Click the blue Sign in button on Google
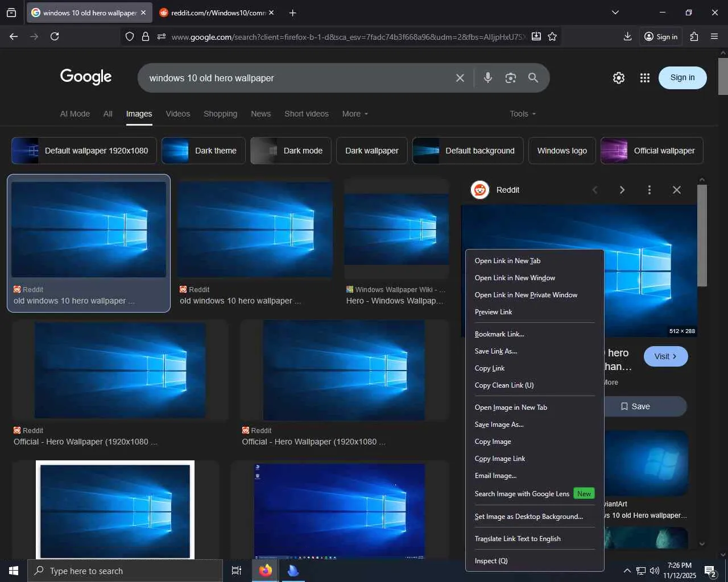The height and width of the screenshot is (582, 728). pos(682,78)
